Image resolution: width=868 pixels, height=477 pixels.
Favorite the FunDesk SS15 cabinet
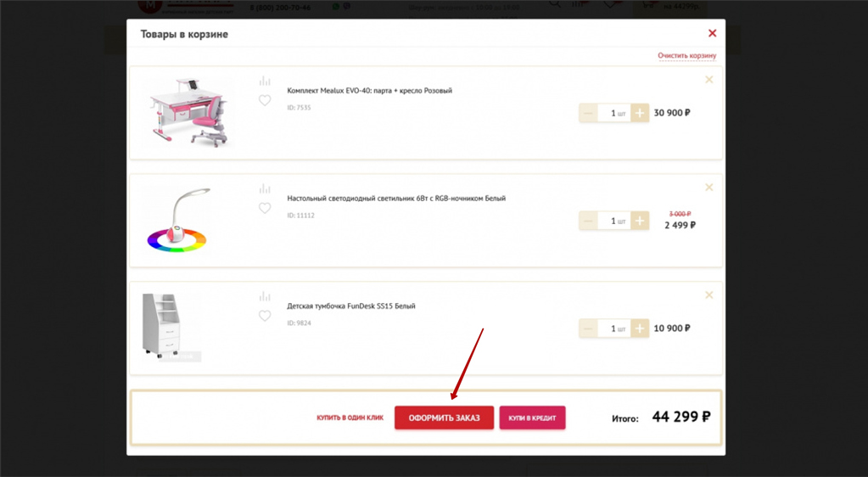[265, 317]
